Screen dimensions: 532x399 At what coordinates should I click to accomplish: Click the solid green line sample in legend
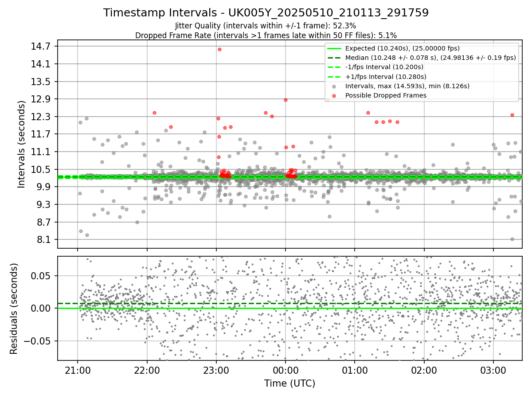334,48
